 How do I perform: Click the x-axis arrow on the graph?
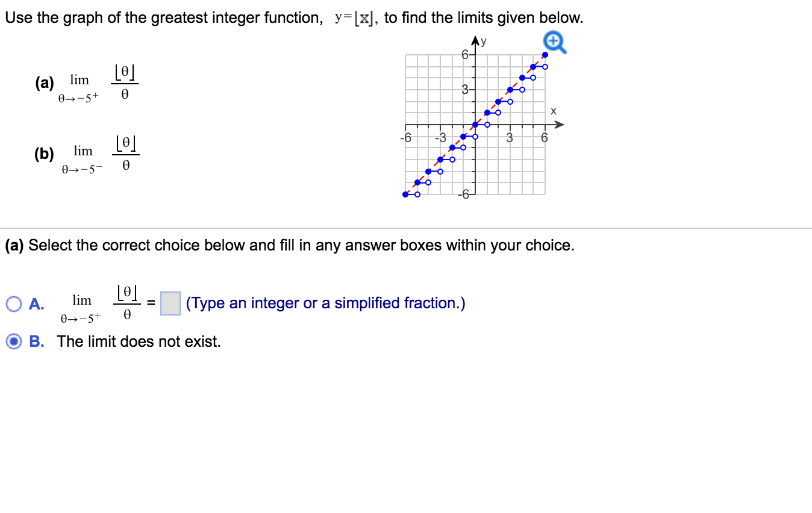tap(560, 125)
